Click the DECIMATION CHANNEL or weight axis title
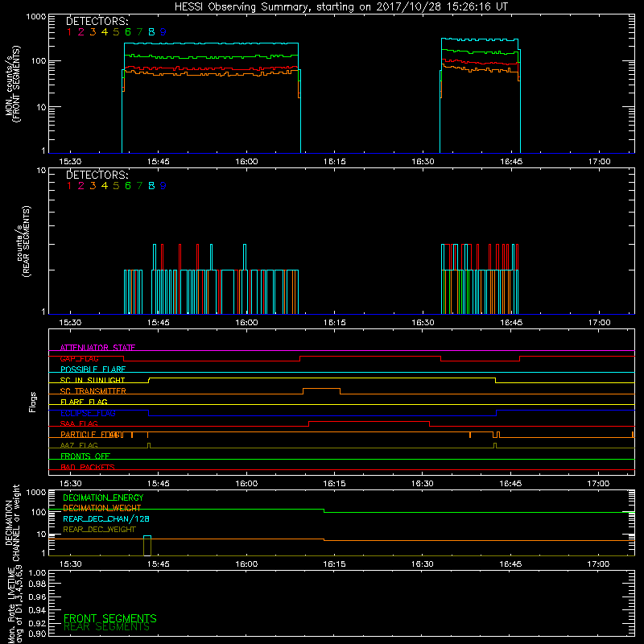Viewport: 644px width, 644px height. point(12,522)
